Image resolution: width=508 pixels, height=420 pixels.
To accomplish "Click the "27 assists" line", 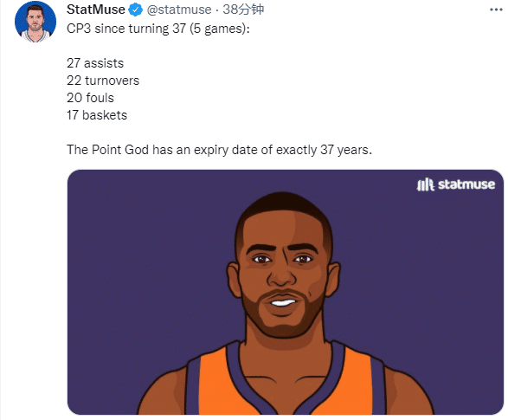I will point(95,63).
